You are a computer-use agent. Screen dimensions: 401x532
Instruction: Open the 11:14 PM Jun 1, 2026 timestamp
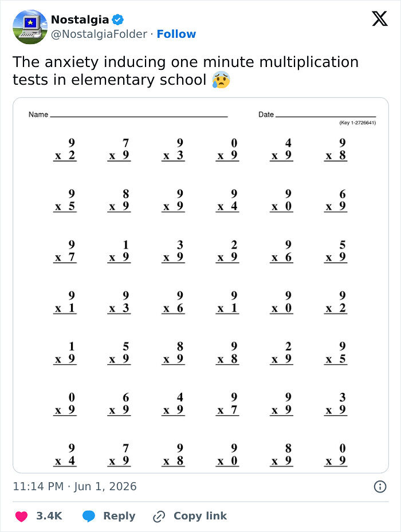(x=74, y=487)
